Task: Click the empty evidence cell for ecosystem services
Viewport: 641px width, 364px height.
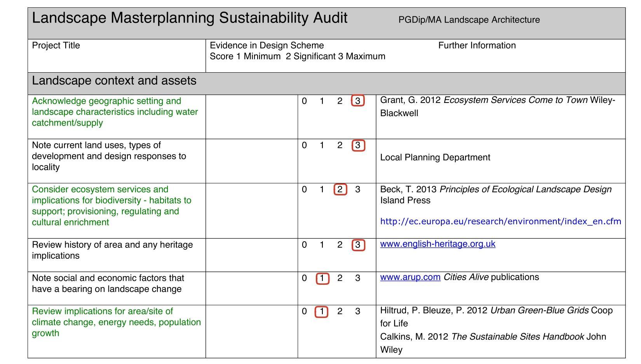Action: (x=251, y=211)
